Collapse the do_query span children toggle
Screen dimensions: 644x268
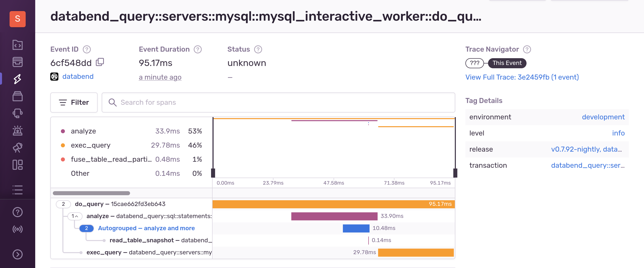click(63, 204)
